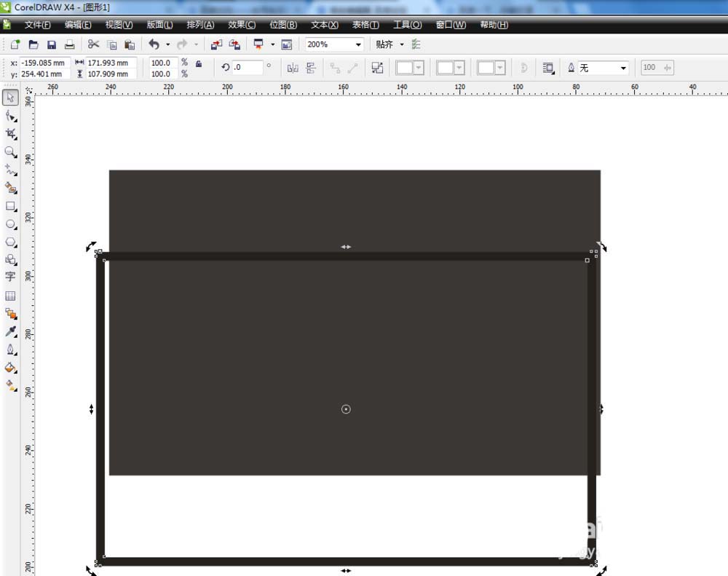
Task: Select the Text tool (字)
Action: [x=10, y=277]
